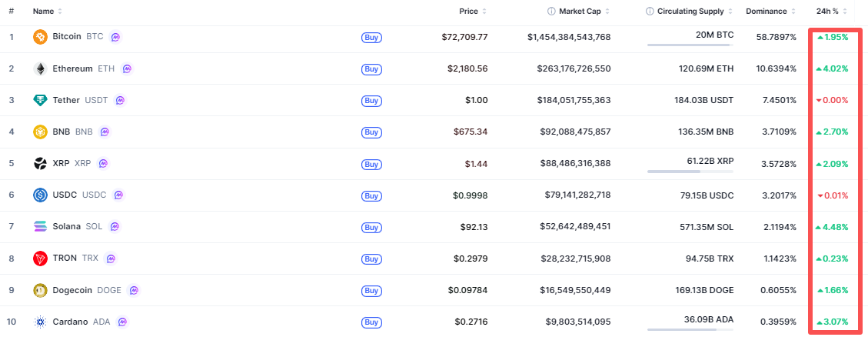Sort by the Name column arrows
The width and height of the screenshot is (868, 337).
point(60,12)
